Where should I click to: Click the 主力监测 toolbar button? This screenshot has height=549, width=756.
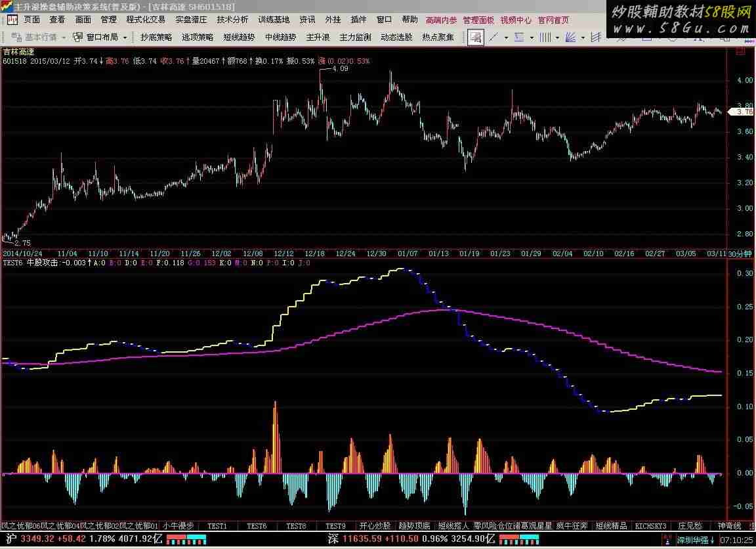[355, 37]
